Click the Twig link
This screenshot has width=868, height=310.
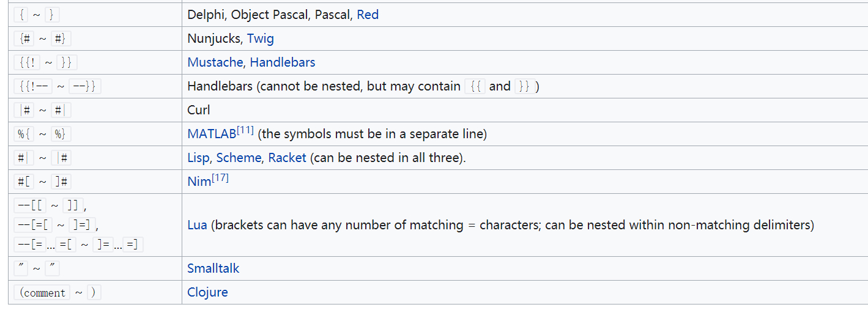tap(261, 39)
